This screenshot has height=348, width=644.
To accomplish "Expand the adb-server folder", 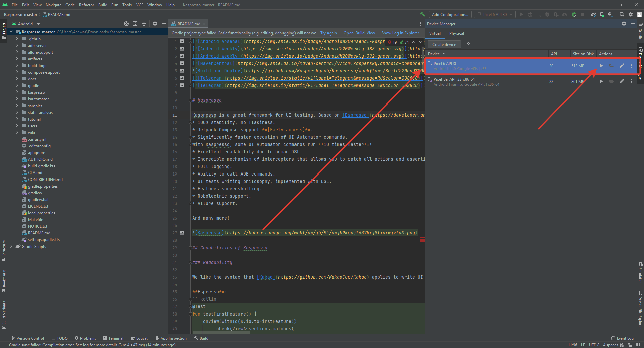I will pyautogui.click(x=17, y=45).
